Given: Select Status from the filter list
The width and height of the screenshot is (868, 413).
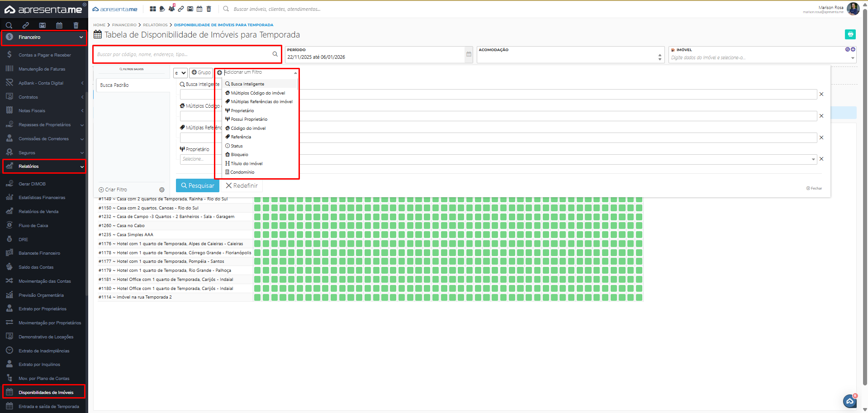Looking at the screenshot, I should [237, 146].
